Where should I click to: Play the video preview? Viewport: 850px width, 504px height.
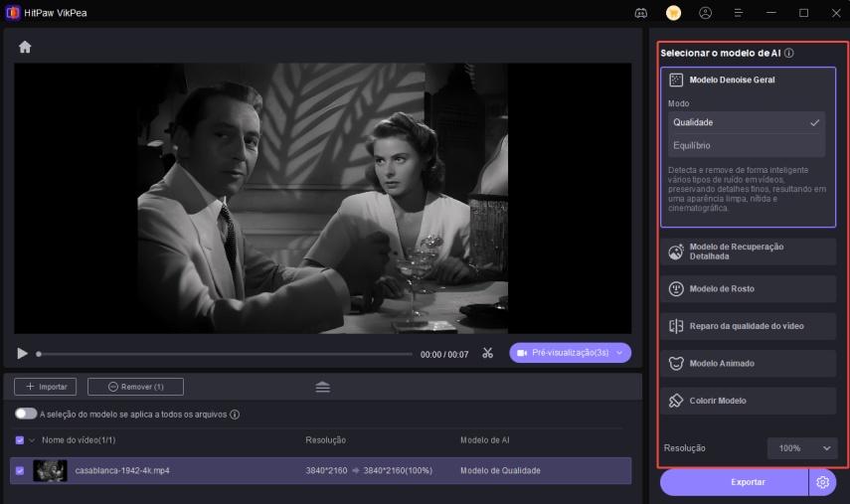point(22,354)
